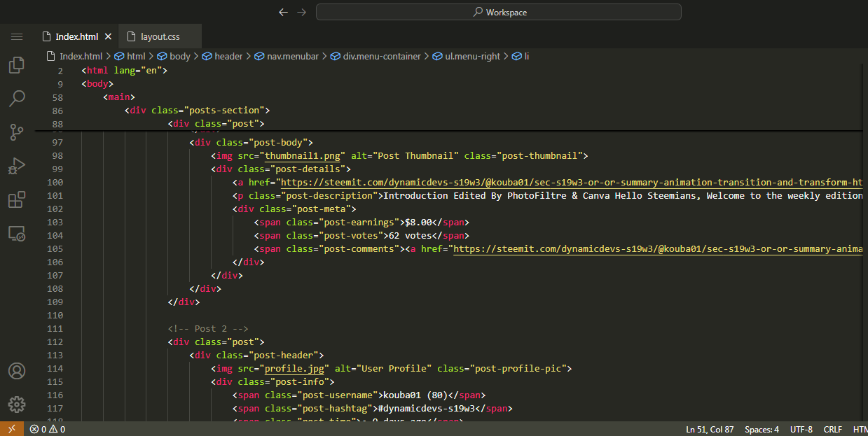Change the CRLF line ending setting
868x436 pixels.
pos(833,429)
